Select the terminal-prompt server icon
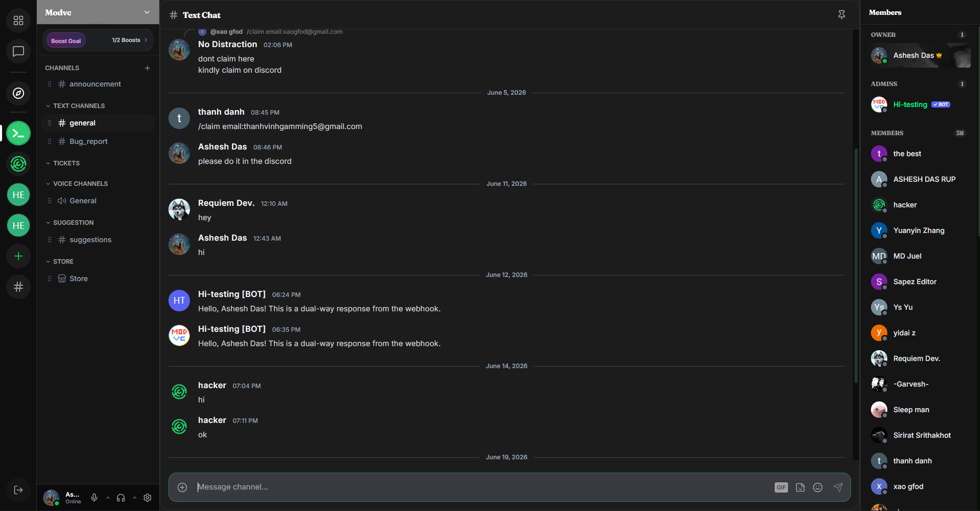The image size is (980, 511). coord(18,134)
